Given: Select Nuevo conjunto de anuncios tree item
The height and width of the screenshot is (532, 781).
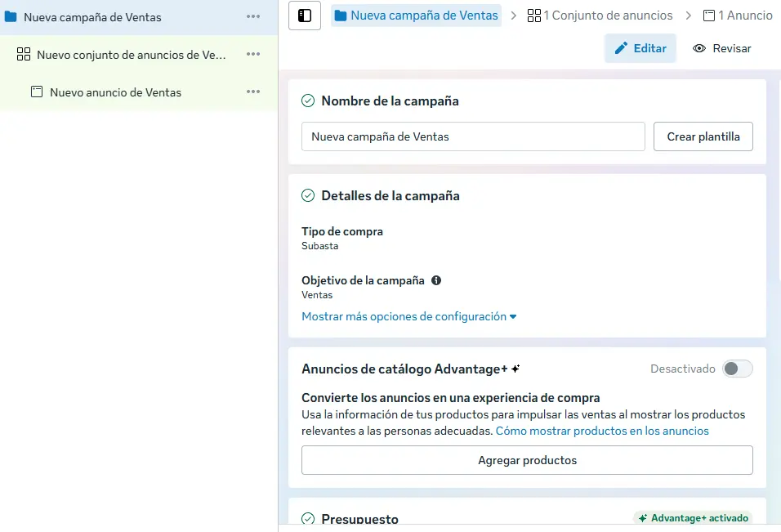Looking at the screenshot, I should 131,55.
